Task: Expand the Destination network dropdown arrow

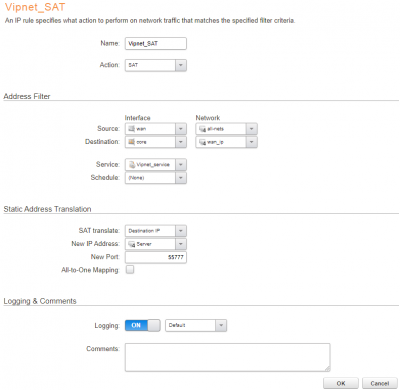Action: coord(252,142)
